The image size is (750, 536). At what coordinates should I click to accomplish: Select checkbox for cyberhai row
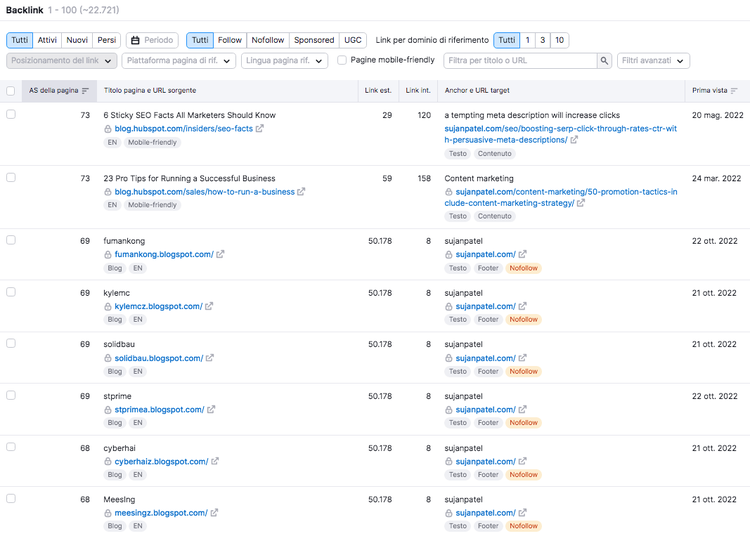click(x=11, y=447)
